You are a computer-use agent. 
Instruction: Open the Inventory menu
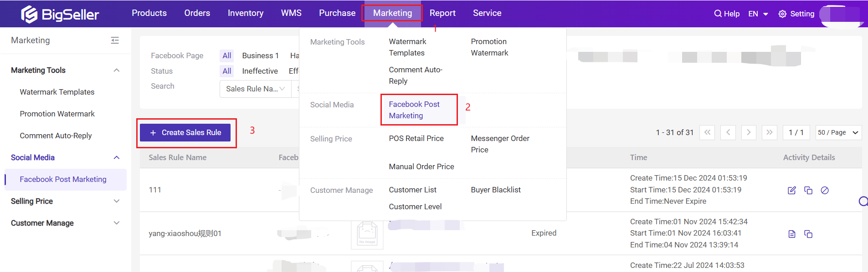coord(246,13)
